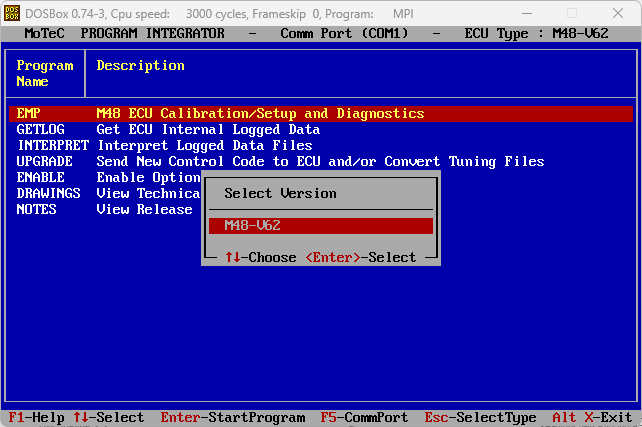Choose the INTERPRET program entry

tap(52, 146)
